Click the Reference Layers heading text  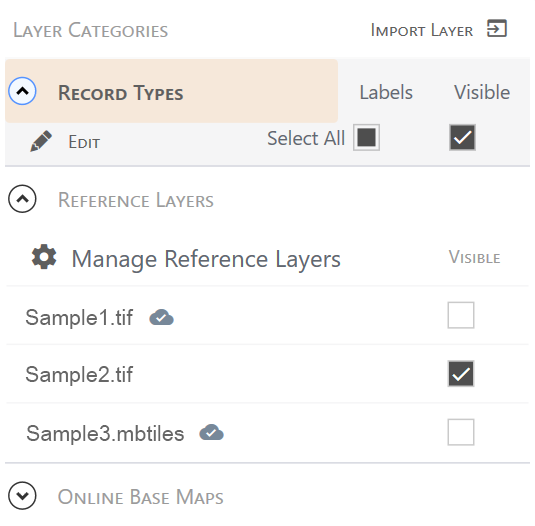click(136, 200)
